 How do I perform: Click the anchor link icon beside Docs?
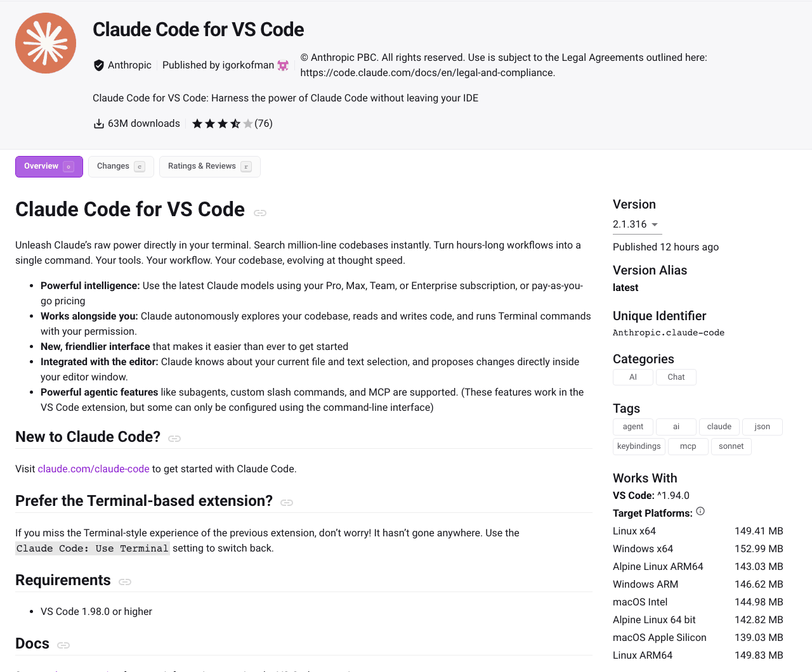[63, 645]
